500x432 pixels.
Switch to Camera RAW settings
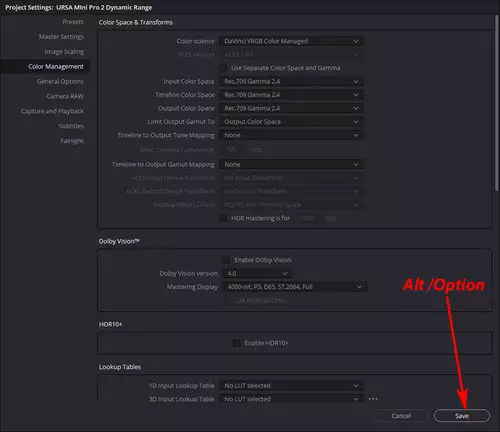point(65,96)
